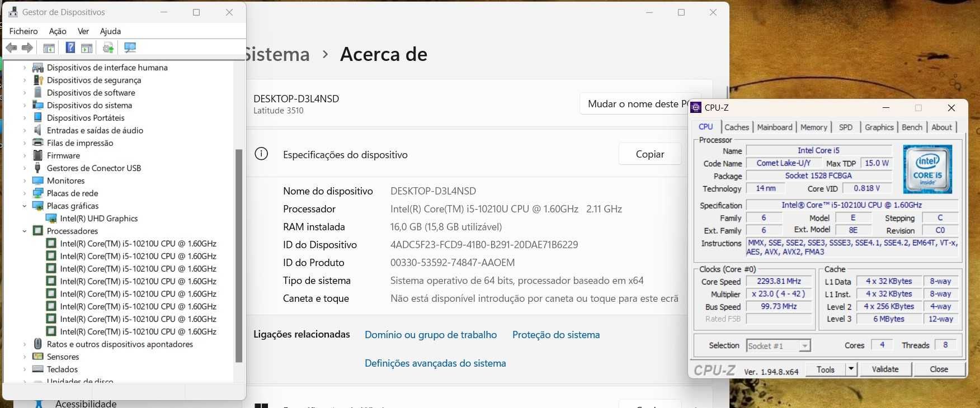Viewport: 980px width, 408px height.
Task: Expand the Sensores tree node
Action: (x=24, y=357)
